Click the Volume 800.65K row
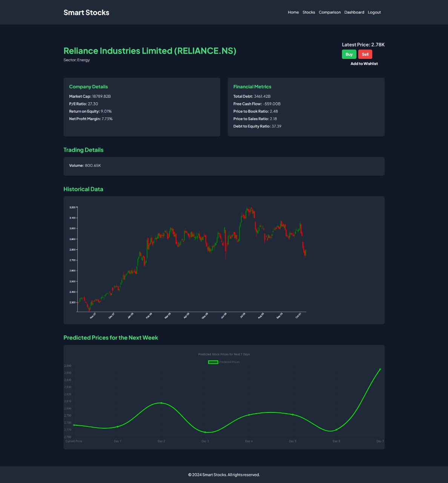This screenshot has height=483, width=448. (85, 166)
